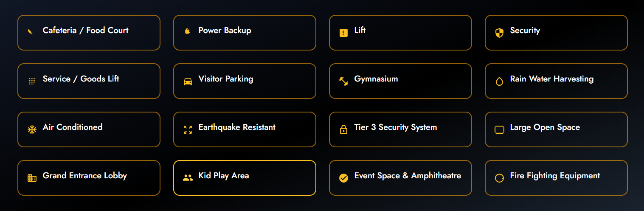Image resolution: width=644 pixels, height=211 pixels.
Task: Click the Event Space & Amphitheatre text
Action: point(408,176)
